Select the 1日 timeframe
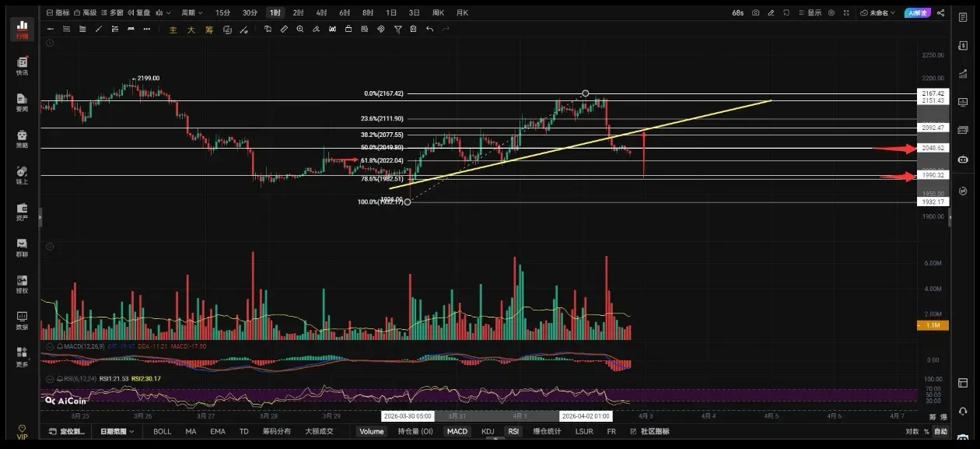This screenshot has height=449, width=980. coord(391,12)
